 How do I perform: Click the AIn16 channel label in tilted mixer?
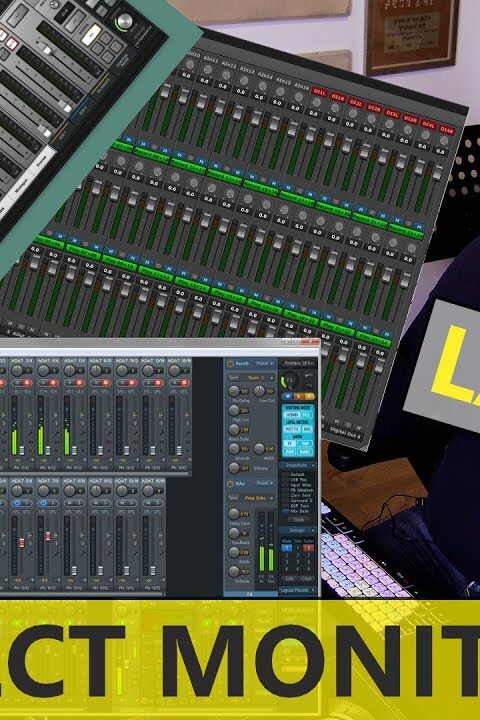[302, 86]
